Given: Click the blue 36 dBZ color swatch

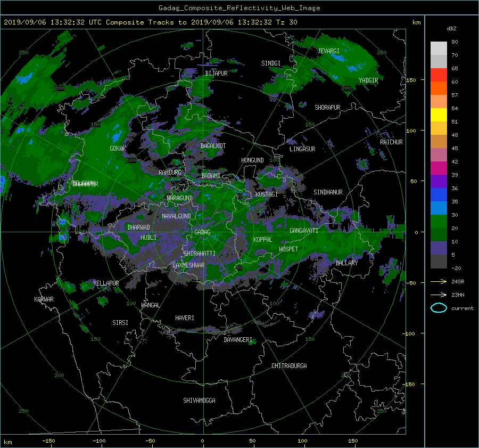Looking at the screenshot, I should tap(439, 194).
